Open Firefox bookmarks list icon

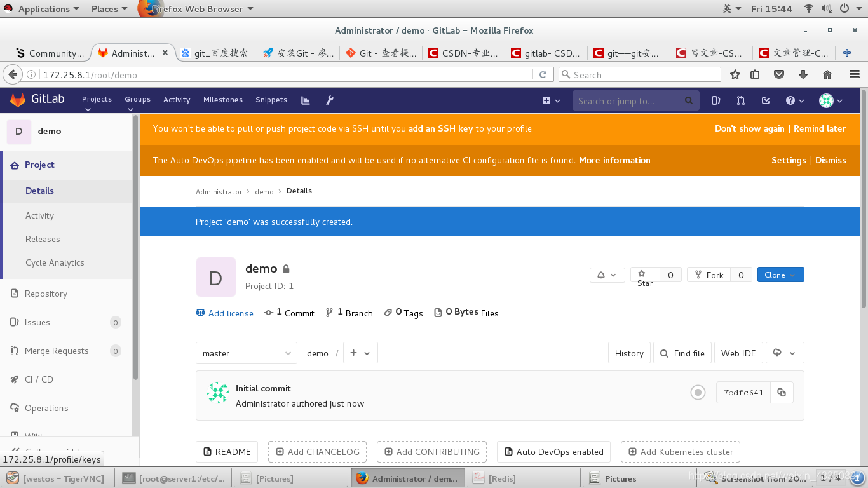coord(755,74)
